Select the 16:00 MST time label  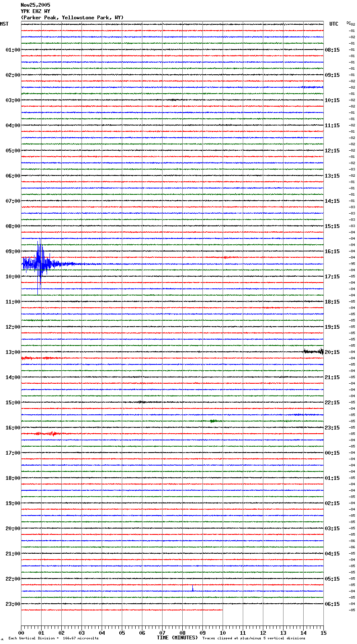pos(13,428)
